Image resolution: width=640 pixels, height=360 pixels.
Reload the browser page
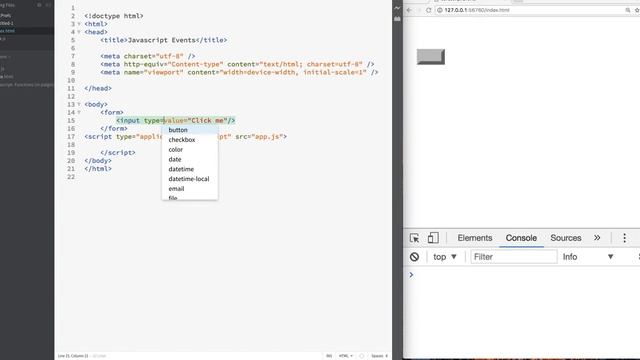click(x=429, y=10)
